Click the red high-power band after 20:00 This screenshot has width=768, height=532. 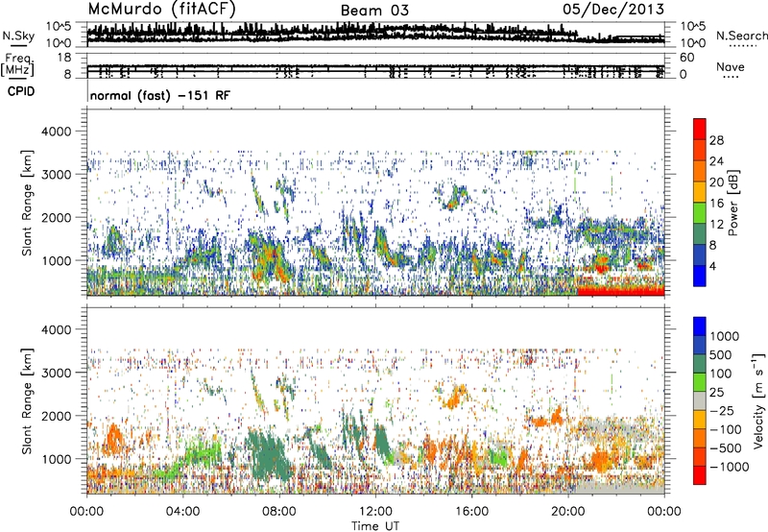[x=621, y=290]
